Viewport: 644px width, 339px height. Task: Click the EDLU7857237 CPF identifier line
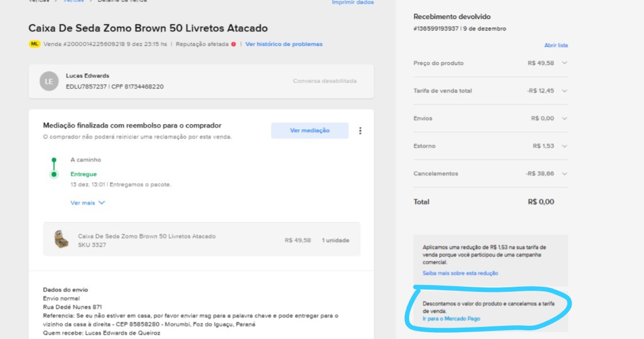[115, 87]
